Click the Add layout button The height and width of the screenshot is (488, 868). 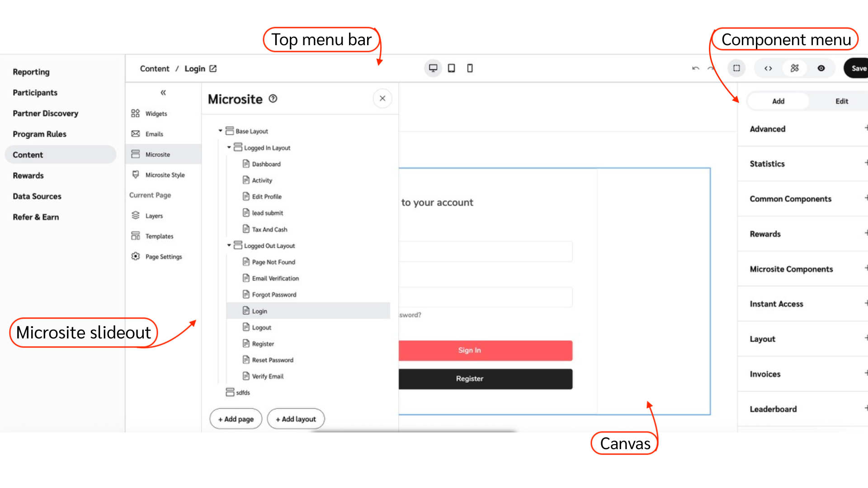(296, 419)
